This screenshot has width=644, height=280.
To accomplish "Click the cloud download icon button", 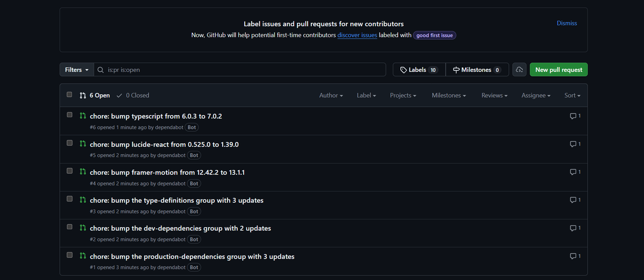I will tap(519, 70).
